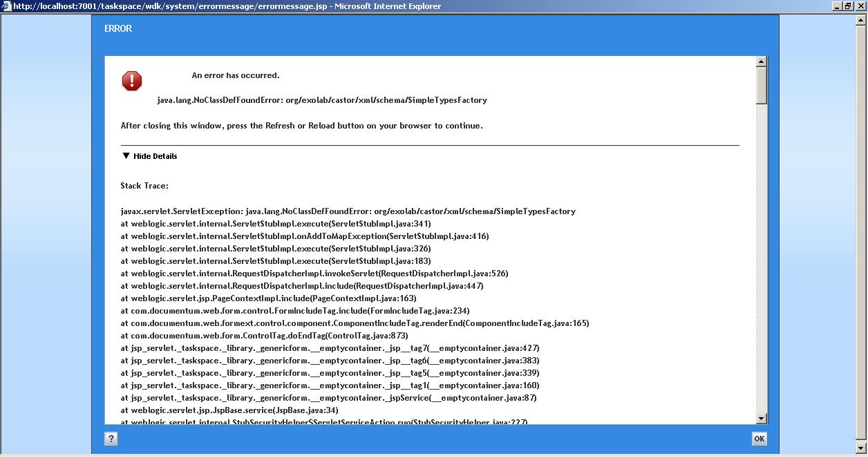Click the "Stack Trace:" label
Image resolution: width=868 pixels, height=458 pixels.
[144, 186]
